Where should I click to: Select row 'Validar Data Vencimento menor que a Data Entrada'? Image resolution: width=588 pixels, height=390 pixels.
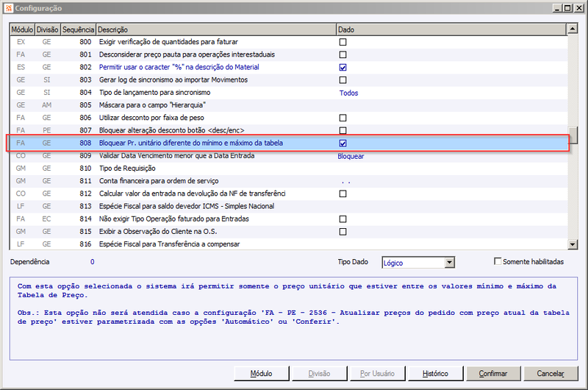point(288,156)
